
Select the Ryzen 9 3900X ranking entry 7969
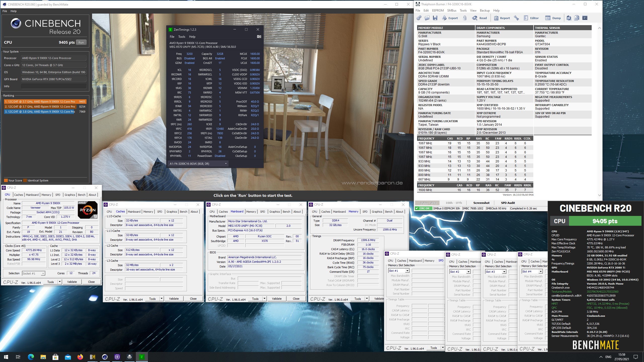coord(45,112)
